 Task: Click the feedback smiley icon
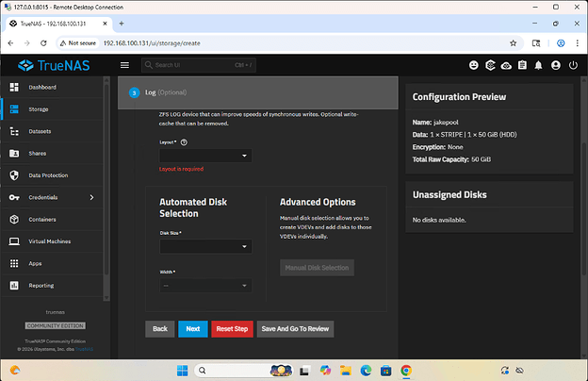474,65
